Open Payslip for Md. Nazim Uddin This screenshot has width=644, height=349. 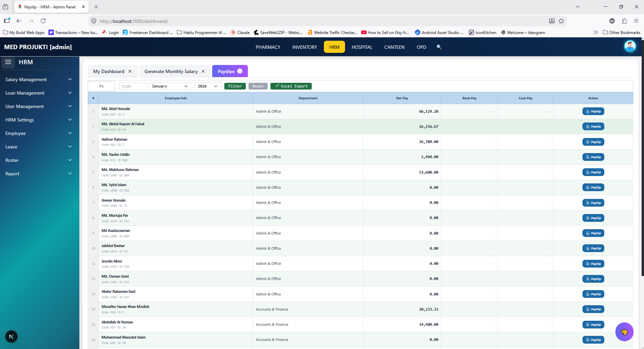[593, 157]
